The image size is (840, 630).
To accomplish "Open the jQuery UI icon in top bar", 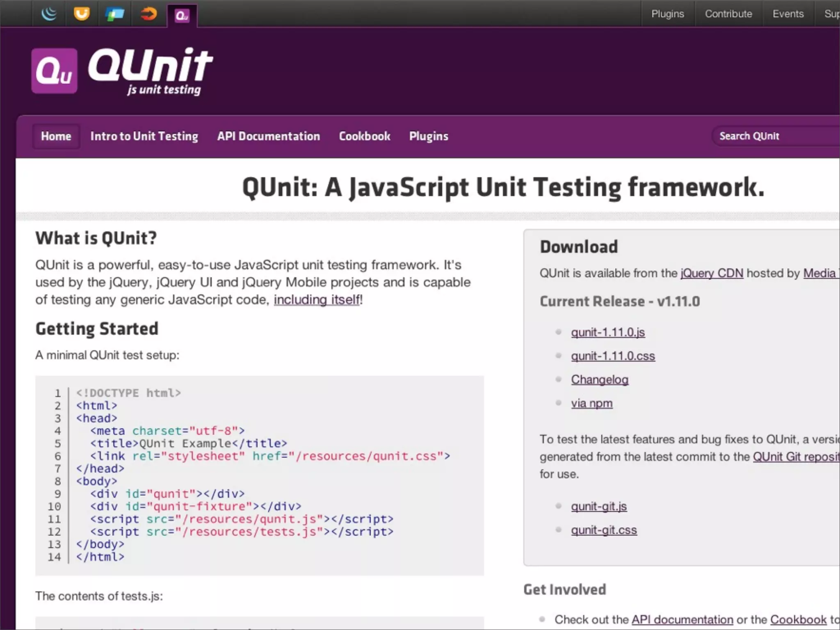I will (82, 14).
